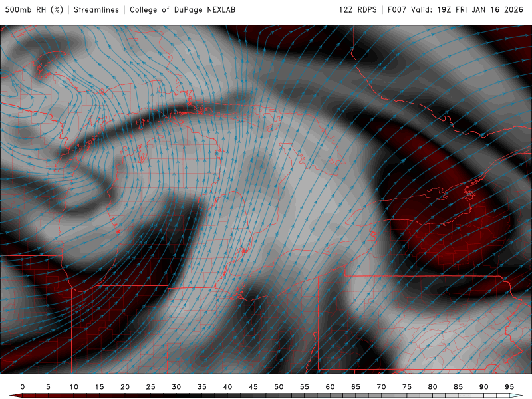Click 'College of DuPage NEXLAB' text
Image resolution: width=532 pixels, height=399 pixels.
pos(182,9)
